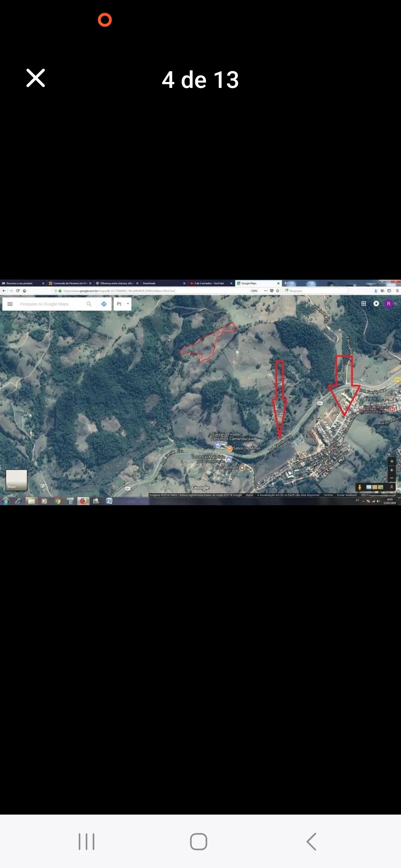This screenshot has width=401, height=868.
Task: Click the map zoom in plus button
Action: 391,470
